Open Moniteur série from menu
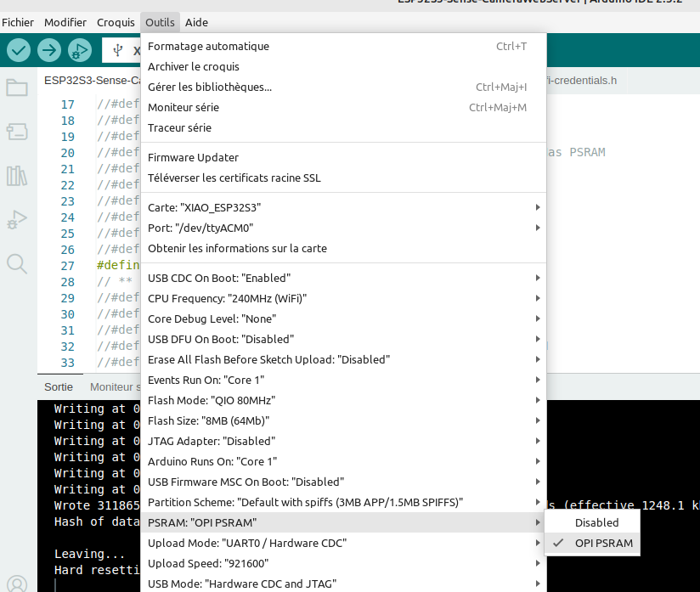700x592 pixels. click(343, 107)
